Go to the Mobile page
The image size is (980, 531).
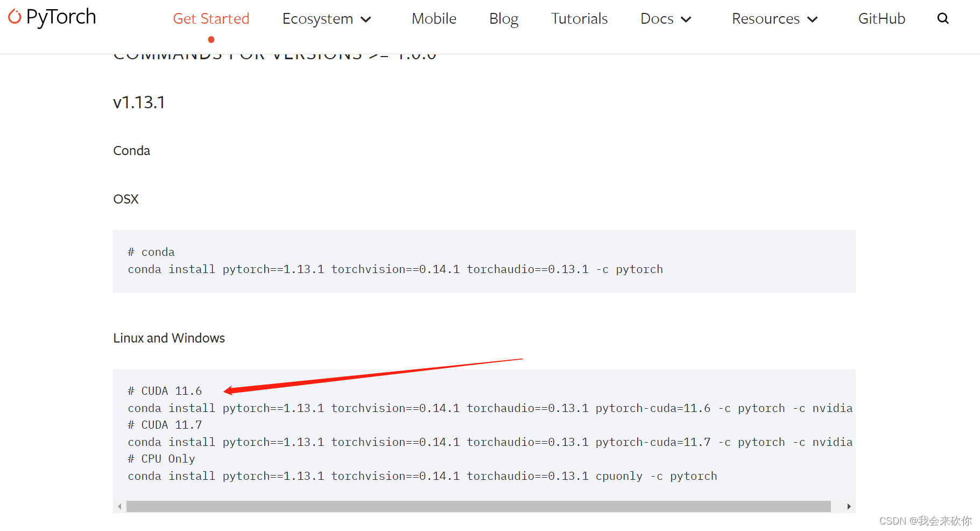pyautogui.click(x=434, y=18)
